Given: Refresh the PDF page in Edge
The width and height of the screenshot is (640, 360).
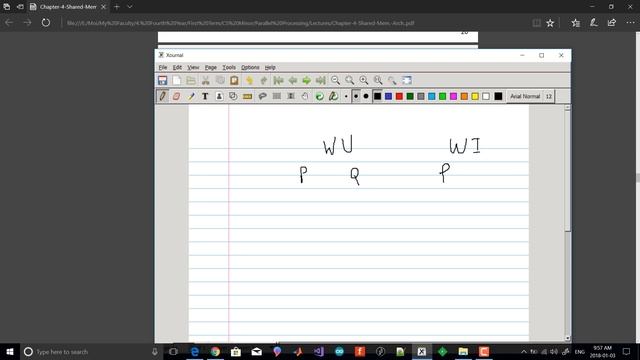Looking at the screenshot, I should click(46, 23).
